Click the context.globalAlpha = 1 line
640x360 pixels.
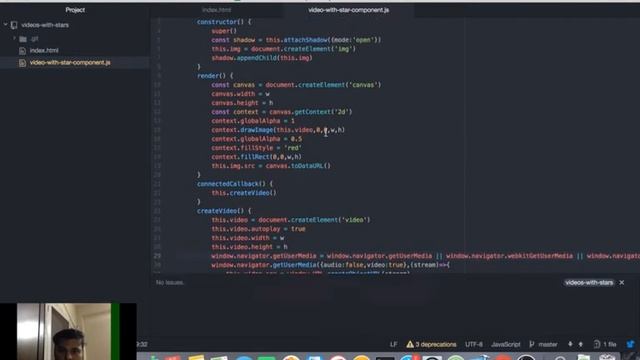coord(253,121)
